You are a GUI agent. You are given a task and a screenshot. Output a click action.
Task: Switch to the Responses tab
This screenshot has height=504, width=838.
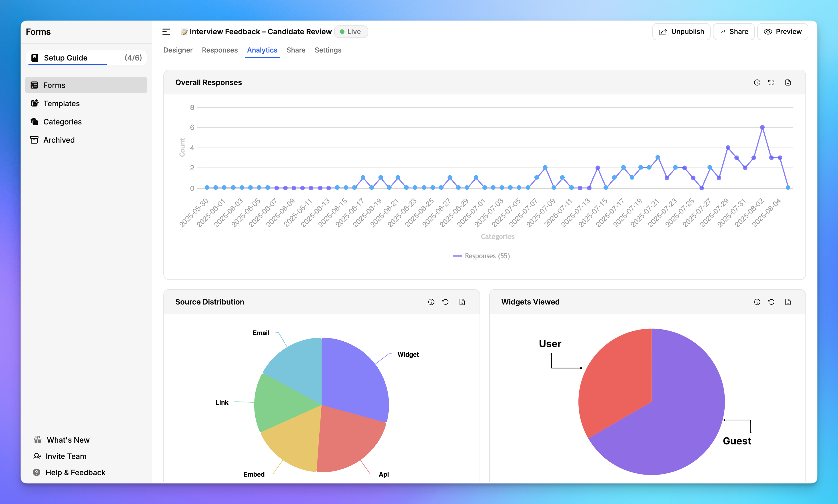click(x=220, y=50)
